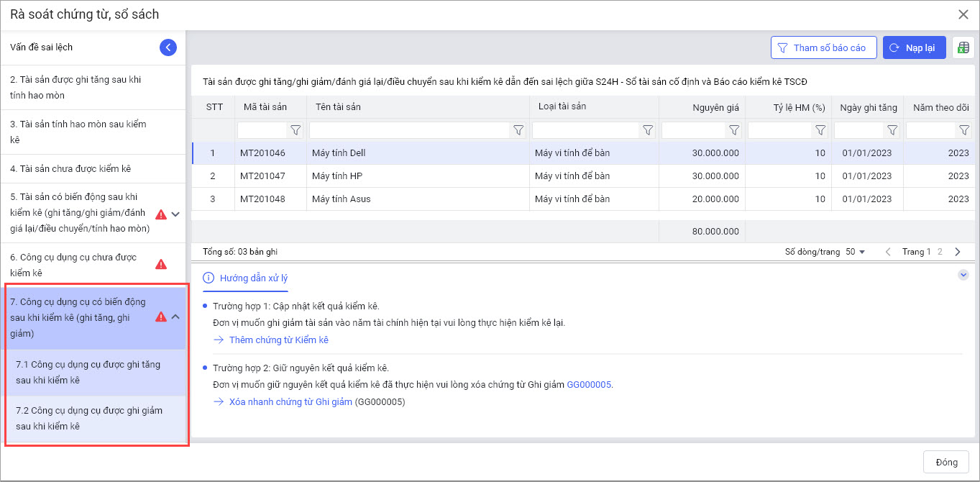Expand item 5 Tài sản có biến động
This screenshot has height=482, width=980.
pyautogui.click(x=175, y=214)
